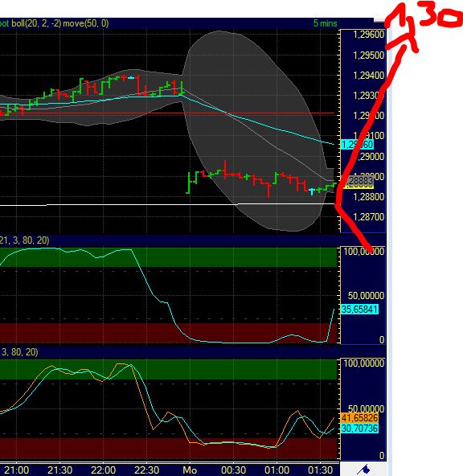Screen dimensions: 463x476
Task: Click the cyan 30,70736 value tag
Action: 359,429
